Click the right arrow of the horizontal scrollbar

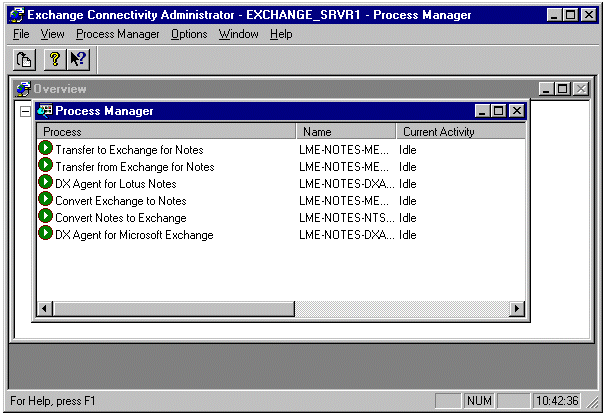517,309
